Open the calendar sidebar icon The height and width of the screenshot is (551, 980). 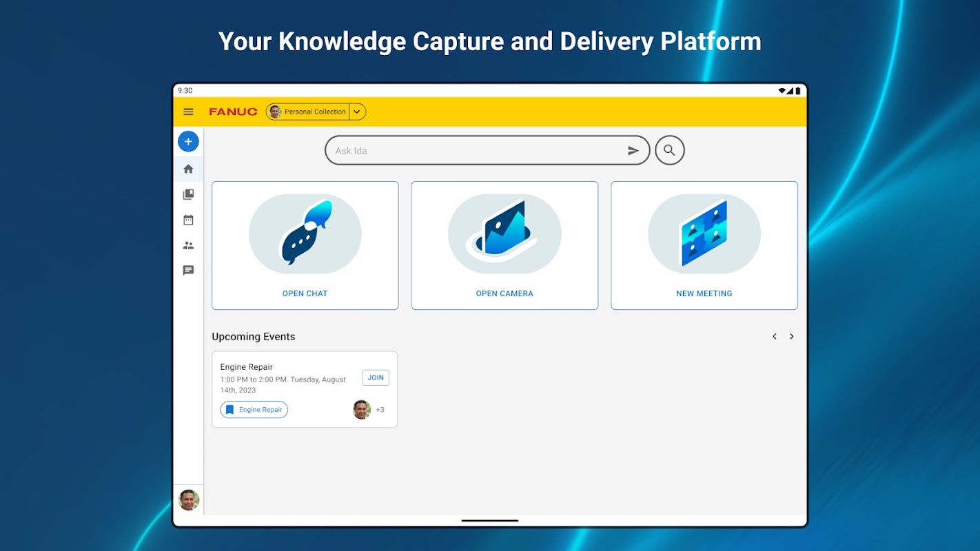(188, 220)
